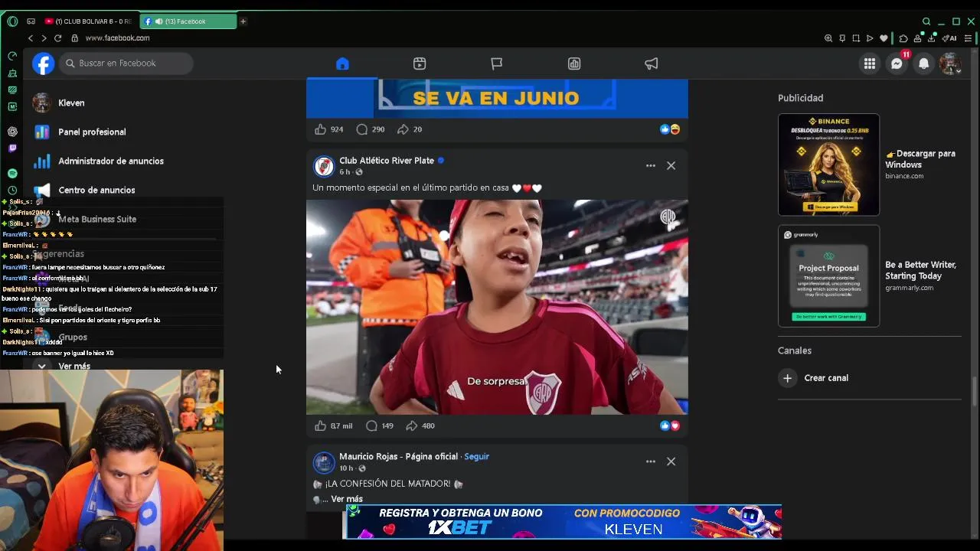Open Mauricio Rojas post options menu
The width and height of the screenshot is (980, 551).
650,461
